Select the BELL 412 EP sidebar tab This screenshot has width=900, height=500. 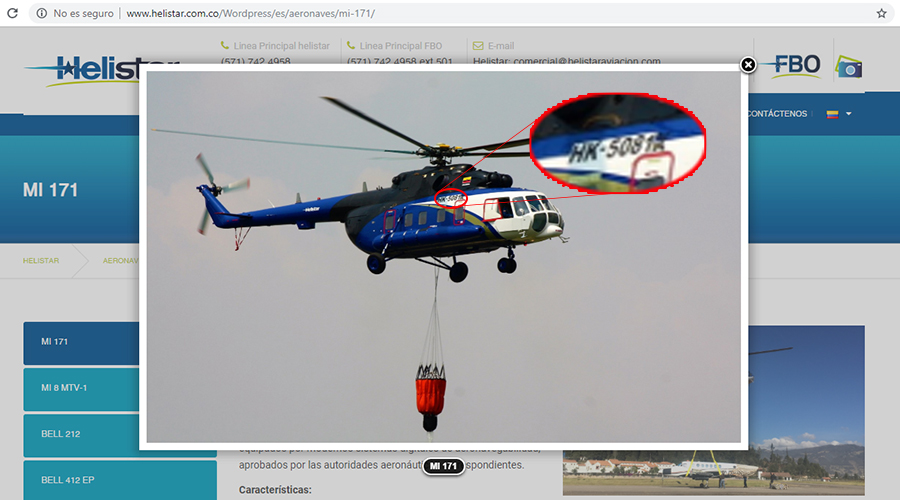(x=120, y=480)
